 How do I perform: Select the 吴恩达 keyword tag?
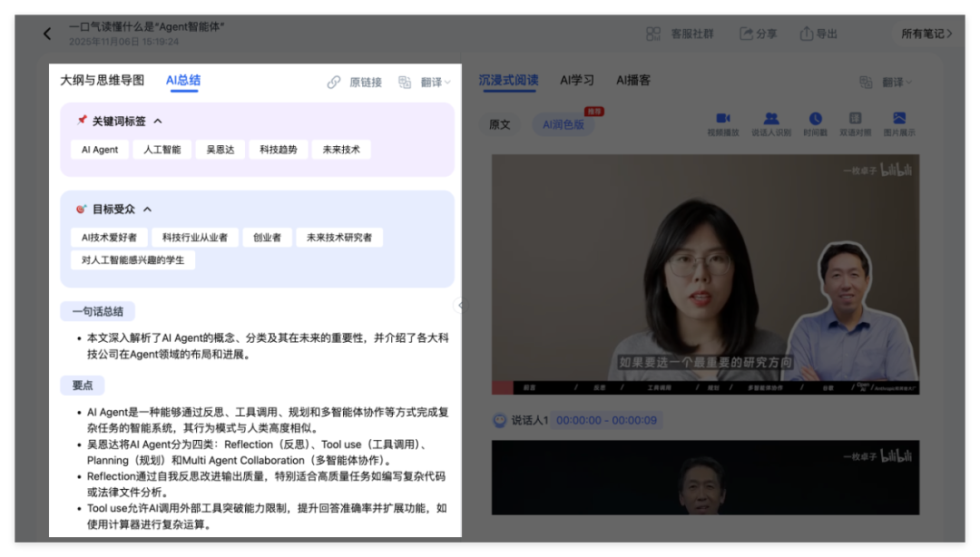220,150
